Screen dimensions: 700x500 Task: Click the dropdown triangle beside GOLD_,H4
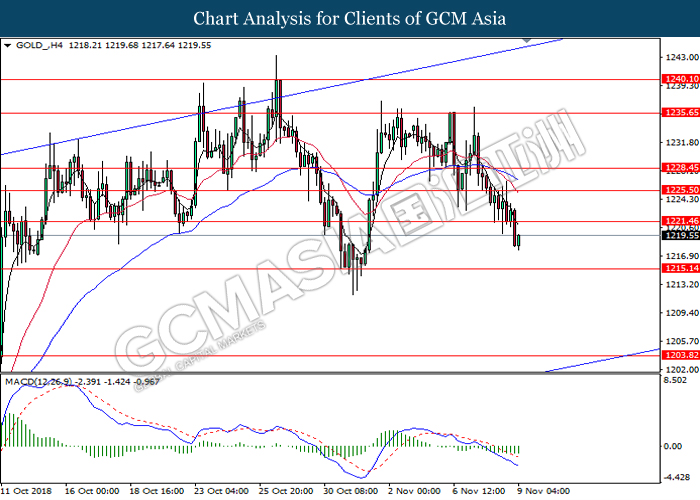coord(7,46)
